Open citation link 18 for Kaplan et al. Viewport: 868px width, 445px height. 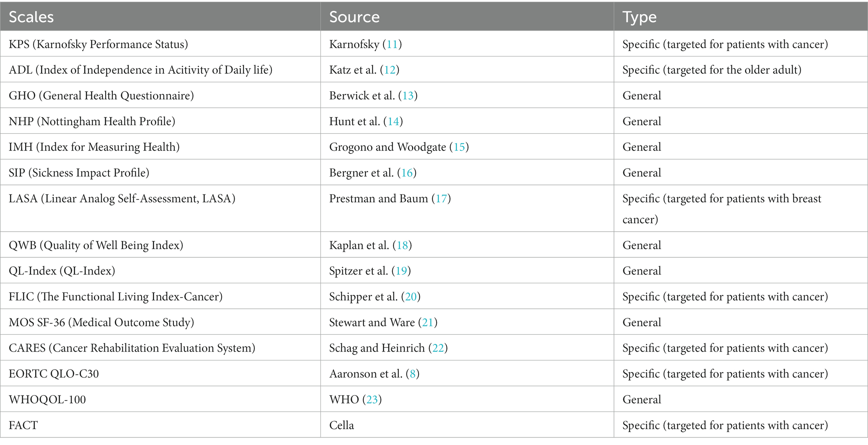tap(402, 245)
